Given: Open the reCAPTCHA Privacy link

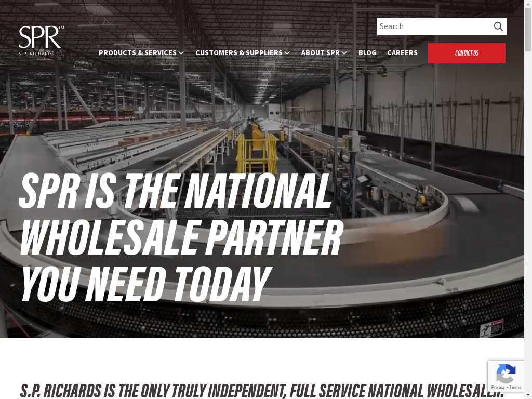Looking at the screenshot, I should (498, 387).
